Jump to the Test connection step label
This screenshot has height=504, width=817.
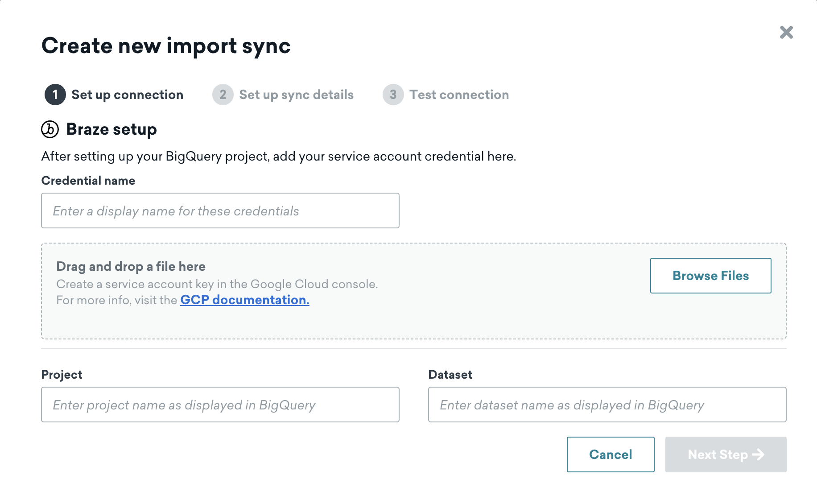click(x=459, y=95)
